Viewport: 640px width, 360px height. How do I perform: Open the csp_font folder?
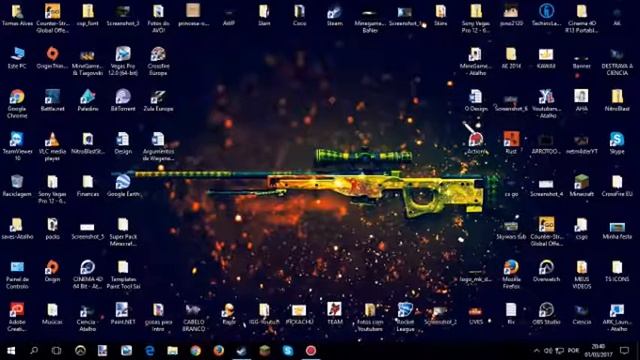[88, 16]
